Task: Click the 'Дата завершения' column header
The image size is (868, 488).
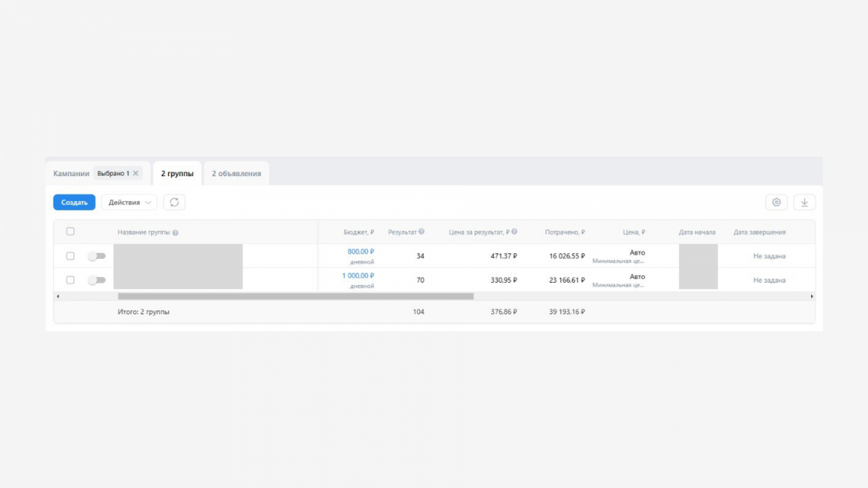Action: click(759, 232)
